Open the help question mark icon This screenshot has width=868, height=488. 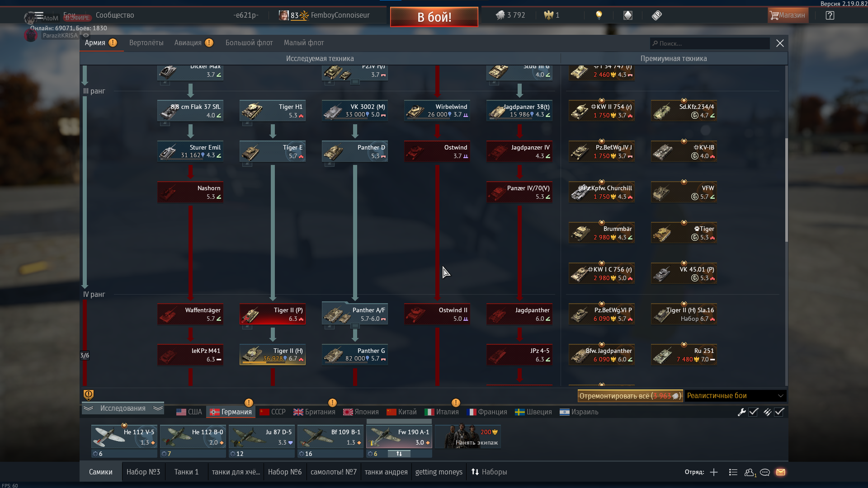830,15
